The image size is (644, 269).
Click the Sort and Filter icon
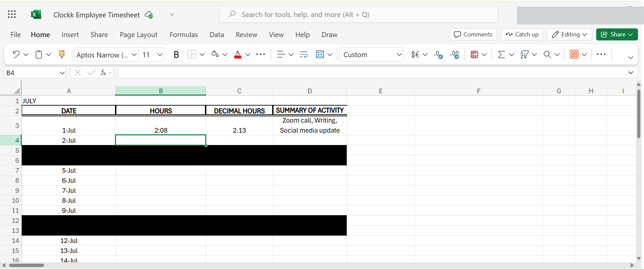click(x=524, y=54)
